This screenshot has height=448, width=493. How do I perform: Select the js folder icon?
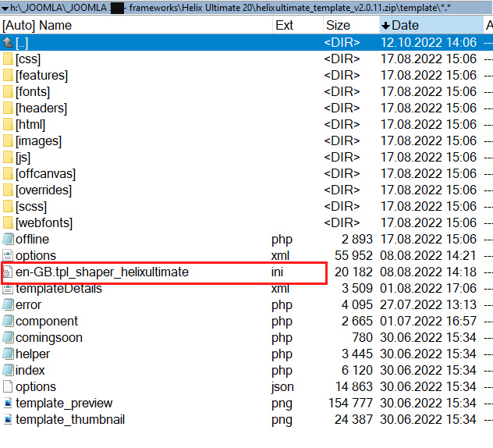point(8,157)
